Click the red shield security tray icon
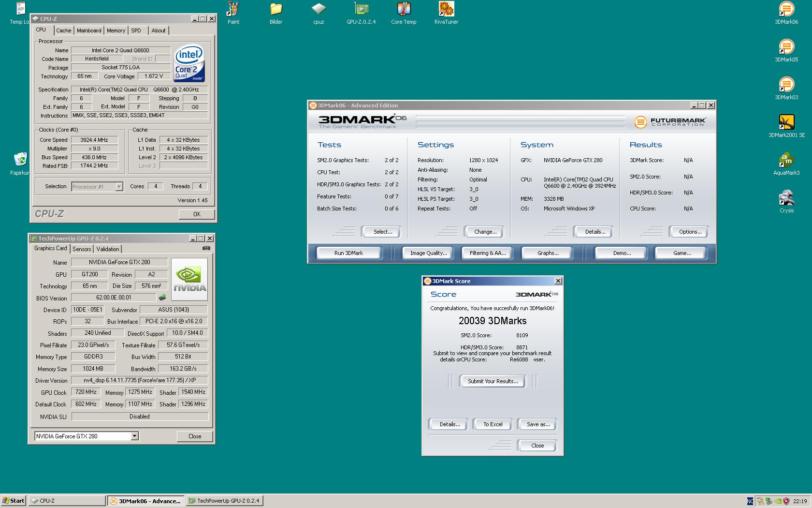Image resolution: width=812 pixels, height=508 pixels. [786, 501]
